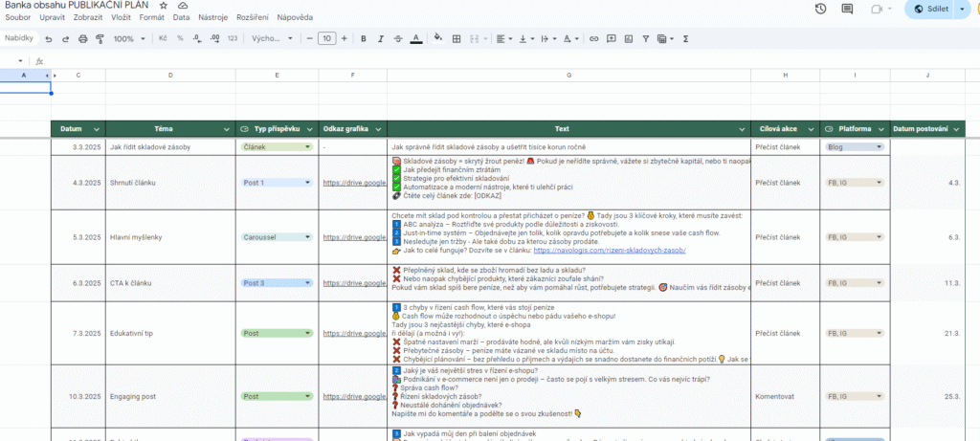
Task: Open the 100% zoom dropdown
Action: pos(127,39)
